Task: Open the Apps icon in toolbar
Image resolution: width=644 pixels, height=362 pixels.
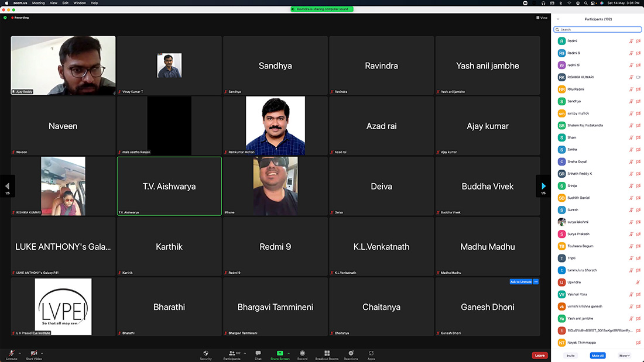Action: point(371,353)
